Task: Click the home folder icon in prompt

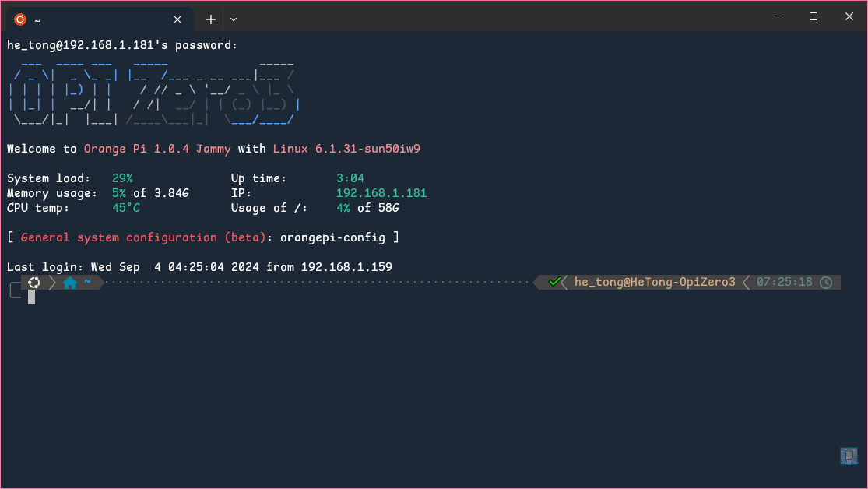Action: click(x=70, y=283)
